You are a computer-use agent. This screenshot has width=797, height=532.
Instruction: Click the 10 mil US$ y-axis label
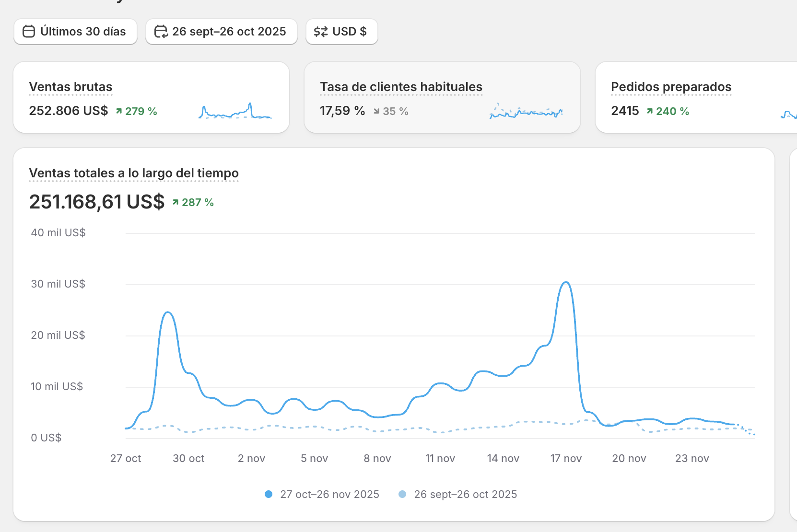(57, 387)
